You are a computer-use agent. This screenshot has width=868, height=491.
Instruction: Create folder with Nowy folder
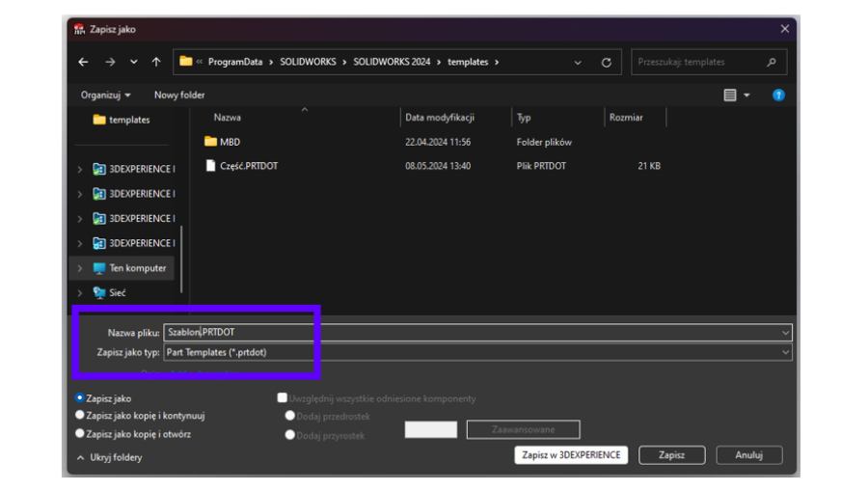(179, 95)
